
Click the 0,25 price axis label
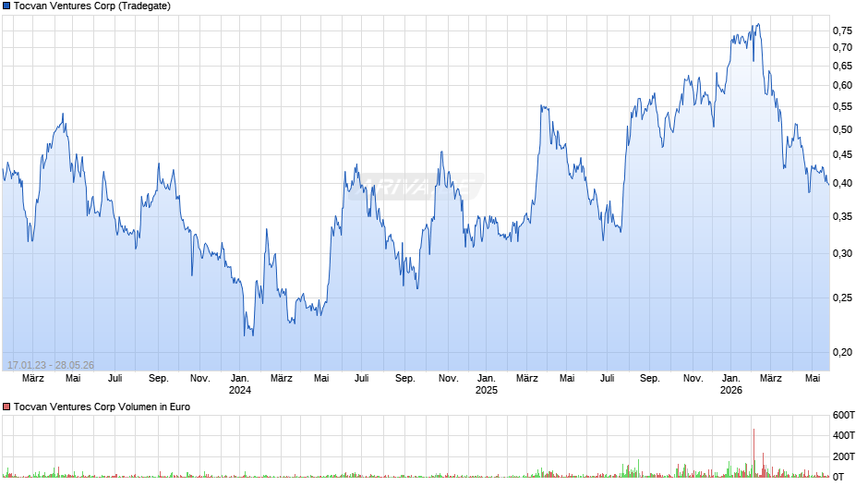[842, 298]
